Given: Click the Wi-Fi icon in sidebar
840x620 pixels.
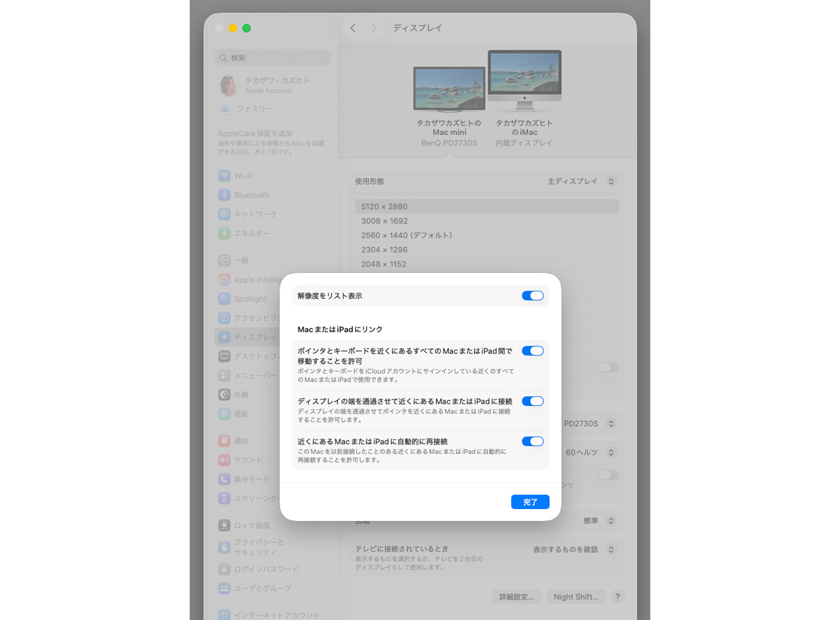Looking at the screenshot, I should [224, 176].
